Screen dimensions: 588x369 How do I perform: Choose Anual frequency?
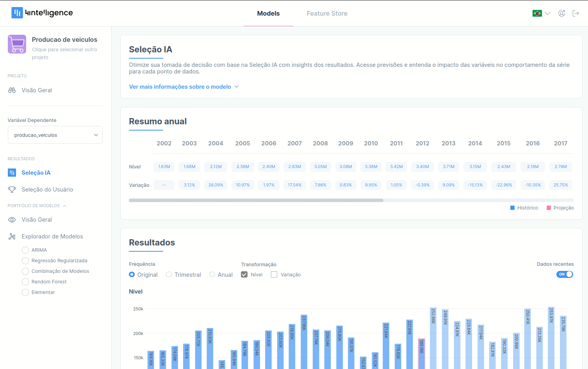point(212,274)
